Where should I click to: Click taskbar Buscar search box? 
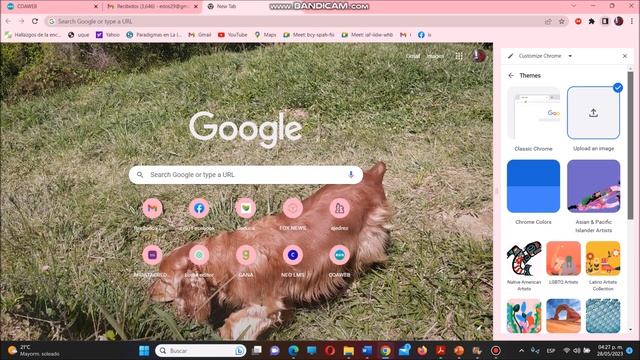pos(200,351)
